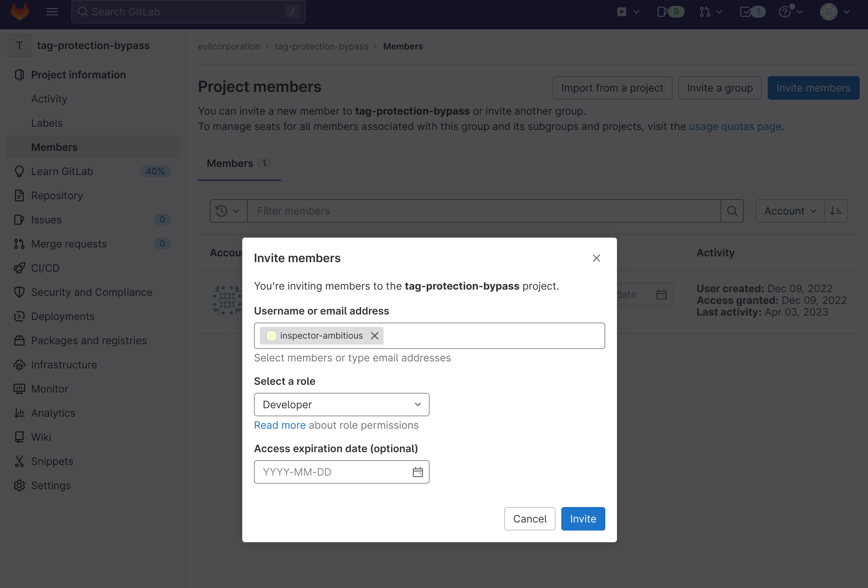Image resolution: width=868 pixels, height=588 pixels.
Task: Close the Invite members dialog
Action: click(x=596, y=258)
